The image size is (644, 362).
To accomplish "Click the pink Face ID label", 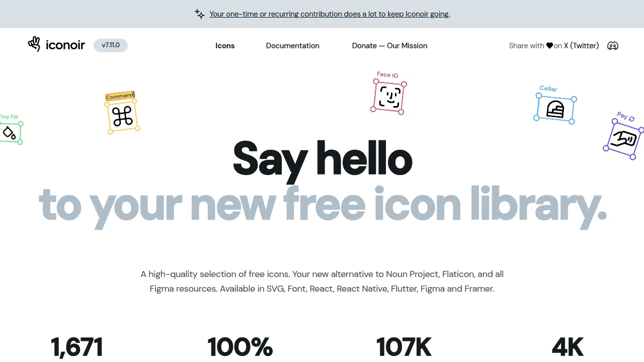I will (387, 75).
